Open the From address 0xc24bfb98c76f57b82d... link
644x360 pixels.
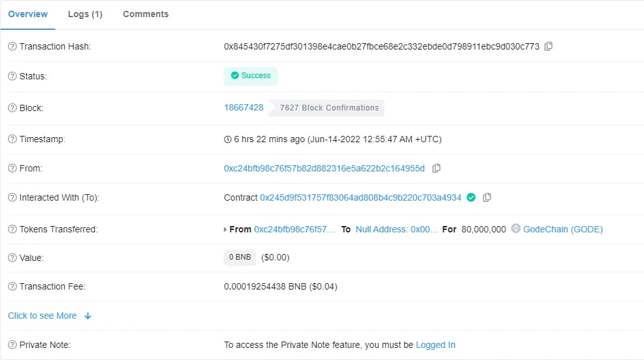pyautogui.click(x=324, y=168)
